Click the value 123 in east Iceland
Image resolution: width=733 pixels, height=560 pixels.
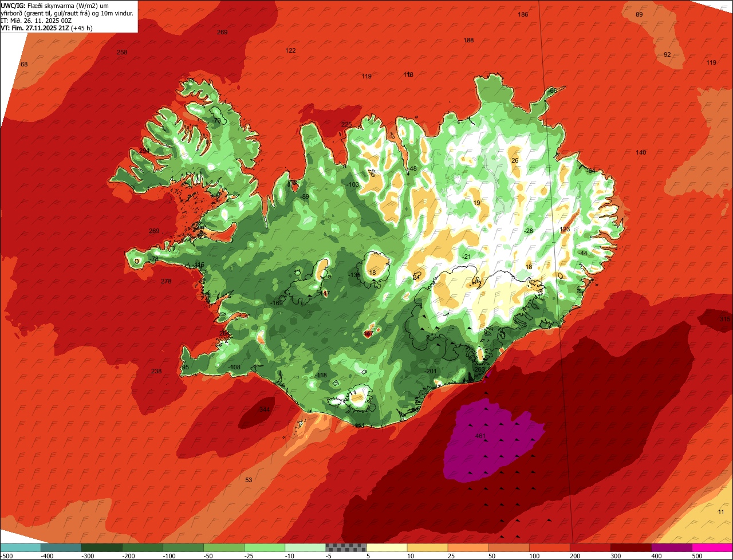[x=565, y=229]
